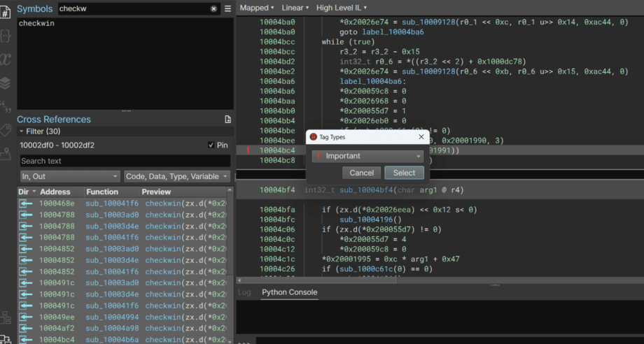Click the Cross References new pane icon
The image size is (644, 344).
click(227, 120)
